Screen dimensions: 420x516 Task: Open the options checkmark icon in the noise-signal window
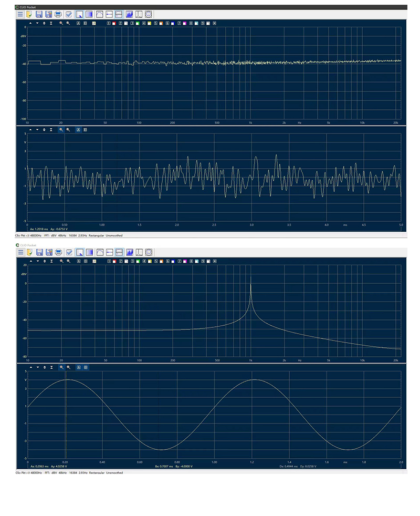[x=69, y=14]
